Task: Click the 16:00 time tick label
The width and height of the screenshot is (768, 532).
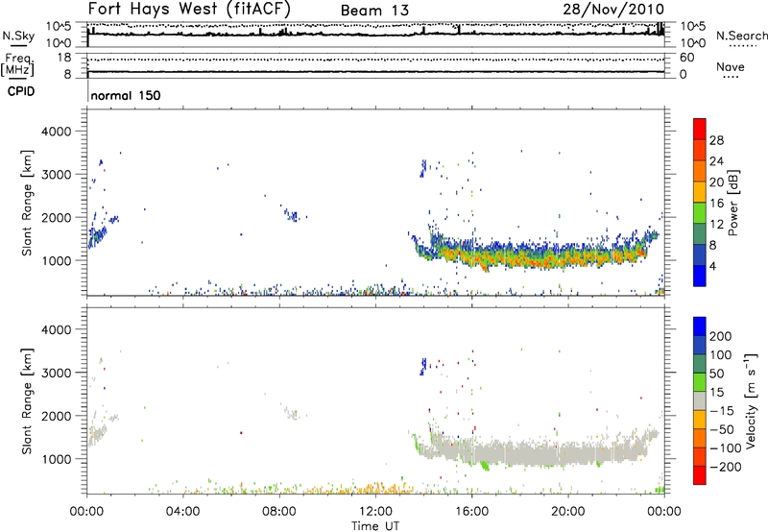Action: (x=471, y=511)
